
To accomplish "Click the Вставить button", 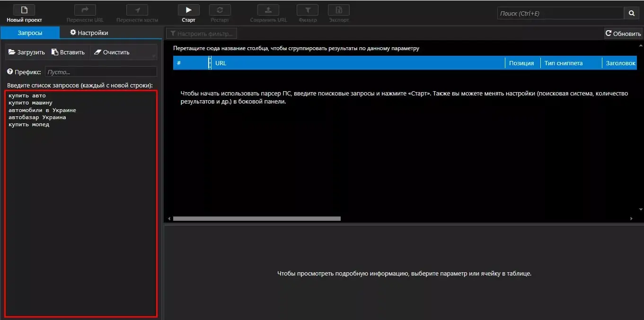I will click(x=68, y=52).
